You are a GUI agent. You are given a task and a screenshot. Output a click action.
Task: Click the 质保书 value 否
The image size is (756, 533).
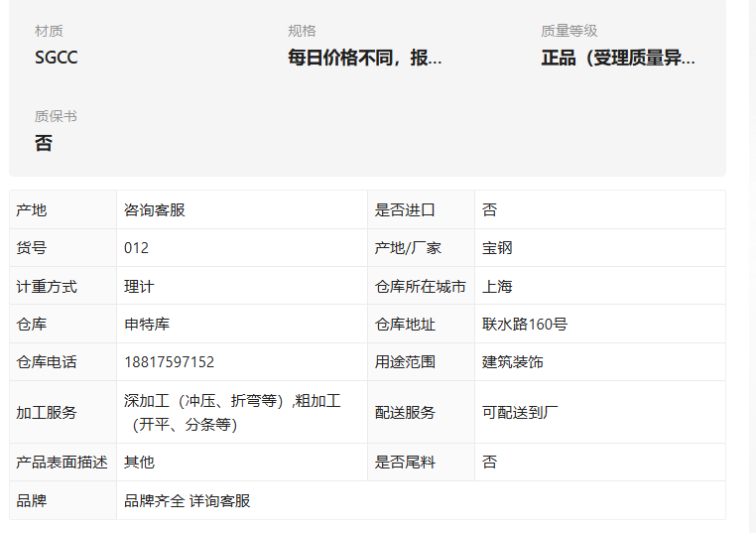click(44, 143)
